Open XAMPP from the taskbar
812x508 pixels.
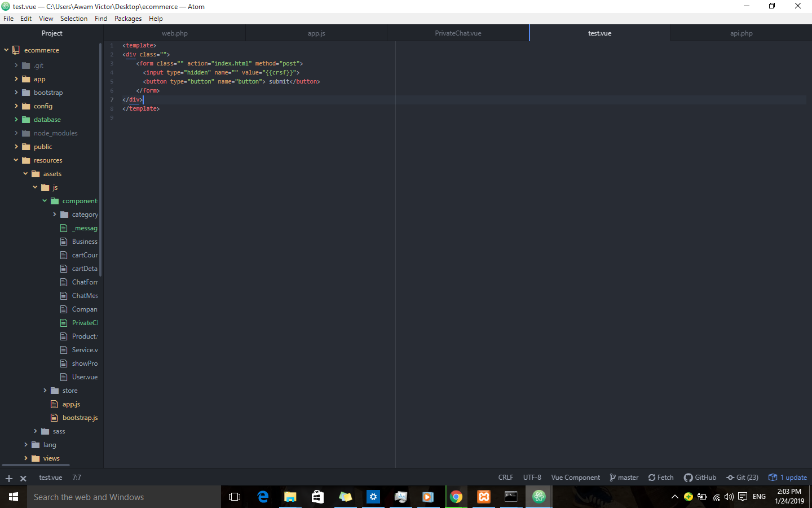tap(484, 497)
